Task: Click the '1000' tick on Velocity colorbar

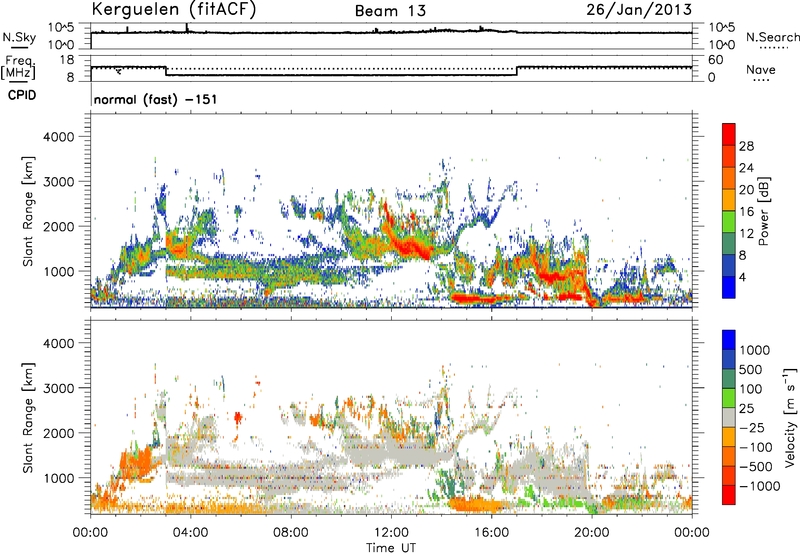Action: [755, 350]
